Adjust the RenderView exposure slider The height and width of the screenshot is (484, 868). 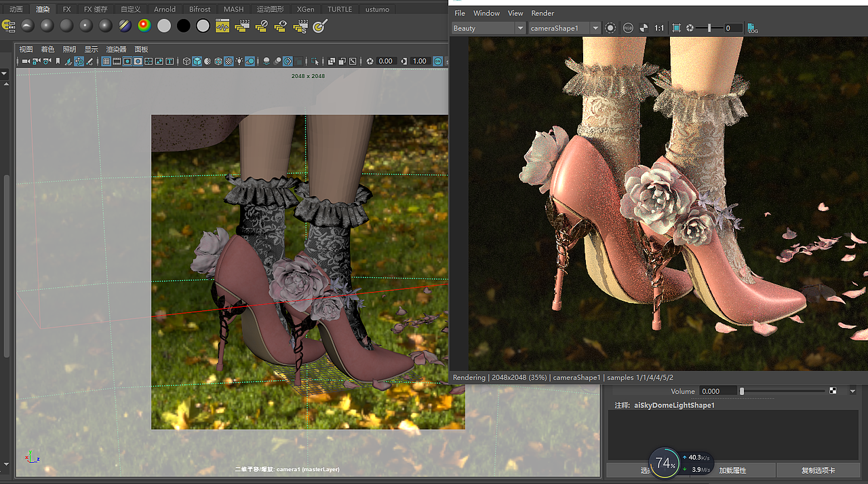[709, 28]
